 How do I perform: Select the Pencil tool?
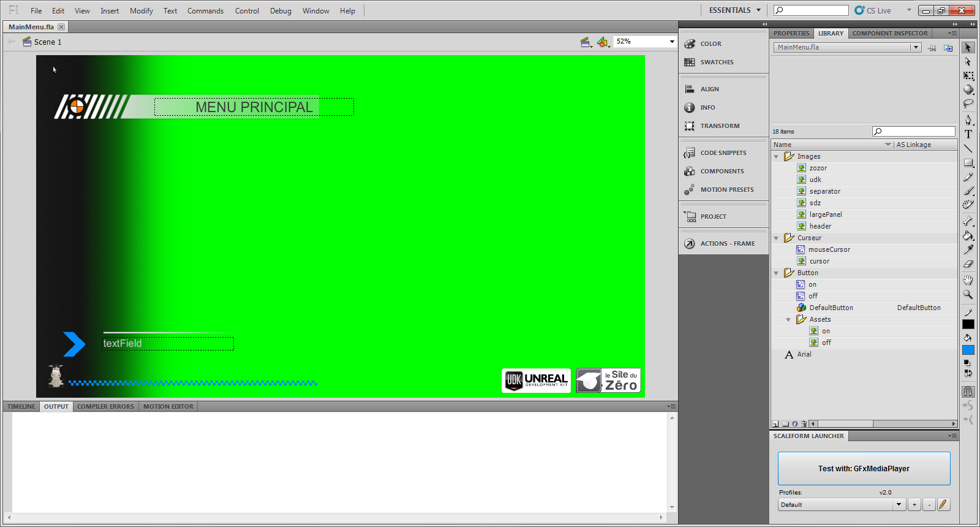(x=968, y=177)
